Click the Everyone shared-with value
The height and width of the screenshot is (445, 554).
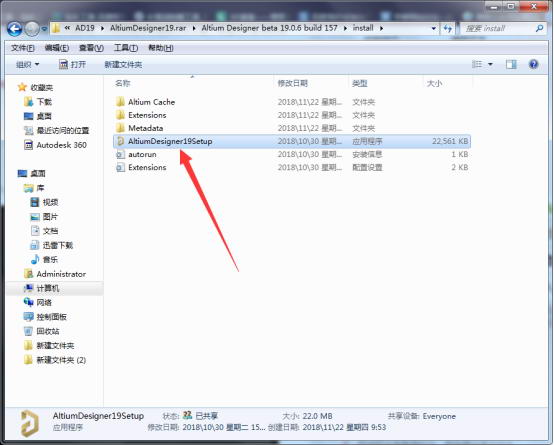[x=439, y=416]
